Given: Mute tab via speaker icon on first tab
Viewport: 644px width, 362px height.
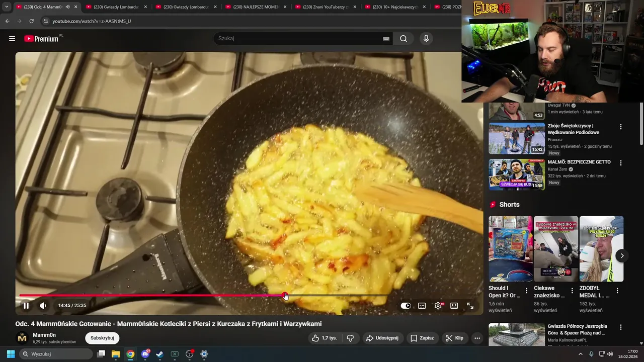Looking at the screenshot, I should [67, 7].
